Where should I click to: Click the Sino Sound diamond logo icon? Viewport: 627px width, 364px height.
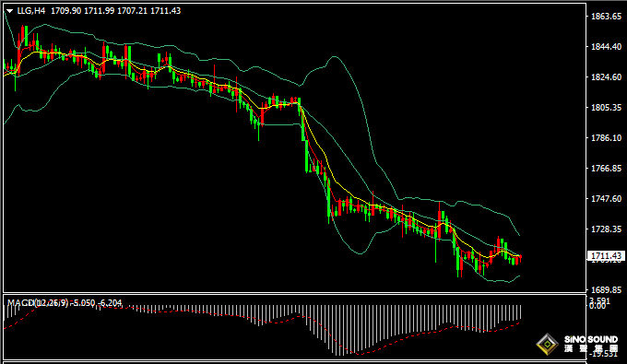coord(548,345)
